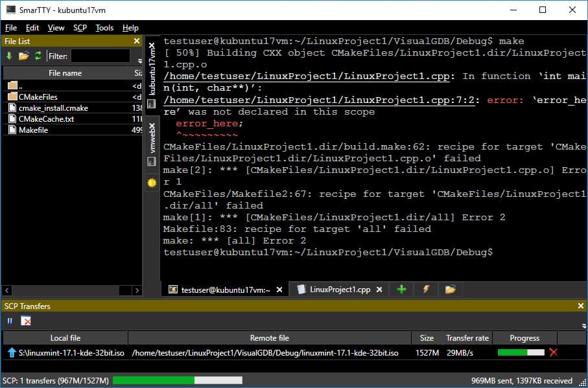Viewport: 588px width, 388px height.
Task: Open the Tools menu
Action: [104, 28]
